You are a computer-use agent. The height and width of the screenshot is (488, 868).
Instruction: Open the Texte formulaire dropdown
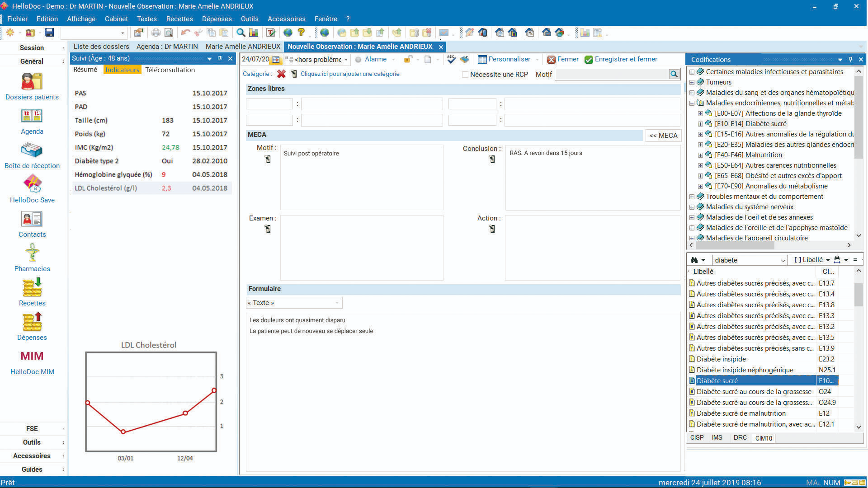tap(337, 303)
